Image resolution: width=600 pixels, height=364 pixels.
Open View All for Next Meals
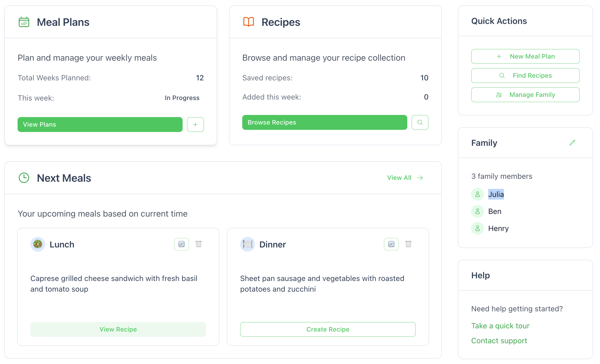pos(404,177)
